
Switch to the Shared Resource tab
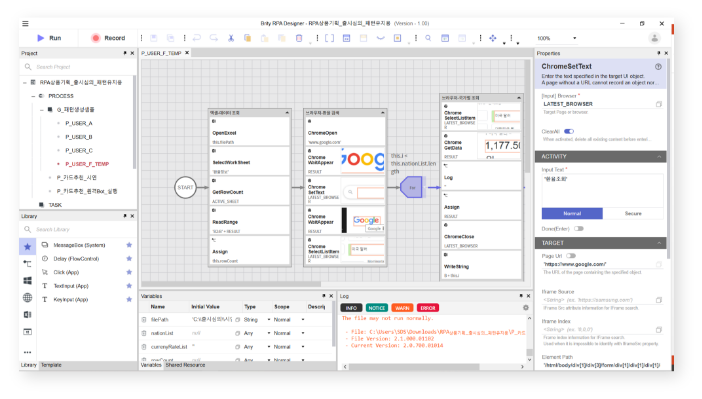[185, 365]
